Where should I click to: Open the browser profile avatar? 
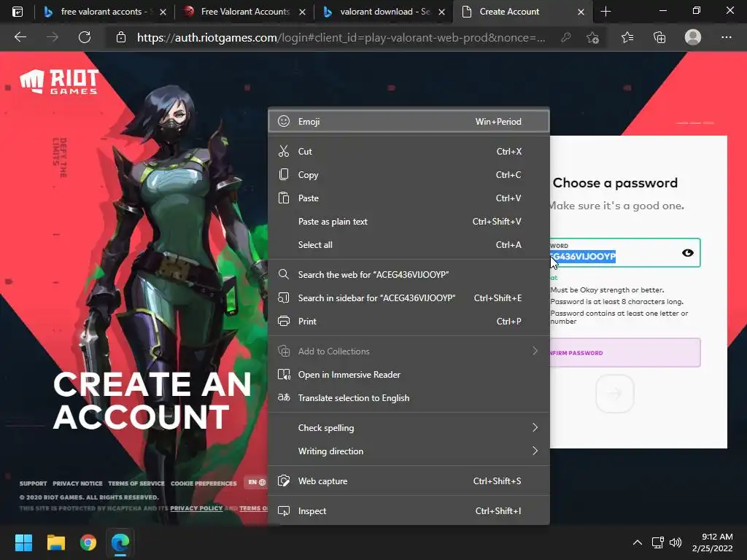pyautogui.click(x=693, y=37)
